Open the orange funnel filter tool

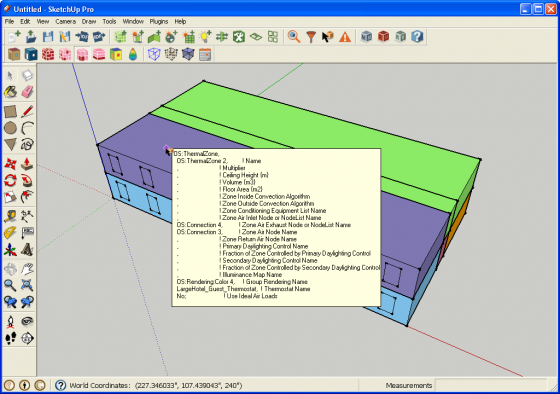[x=311, y=36]
